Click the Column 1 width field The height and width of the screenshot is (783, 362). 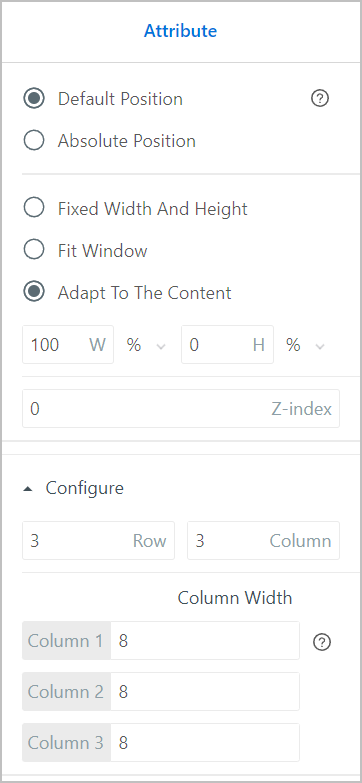tap(205, 641)
